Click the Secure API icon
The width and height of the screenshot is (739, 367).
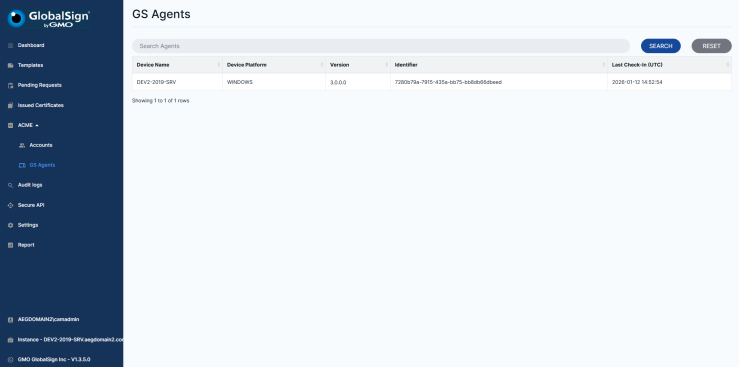[10, 205]
